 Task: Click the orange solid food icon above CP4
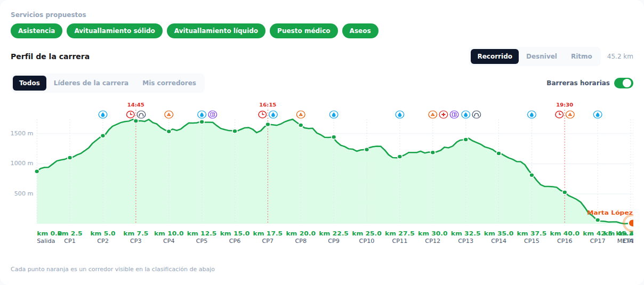click(169, 115)
